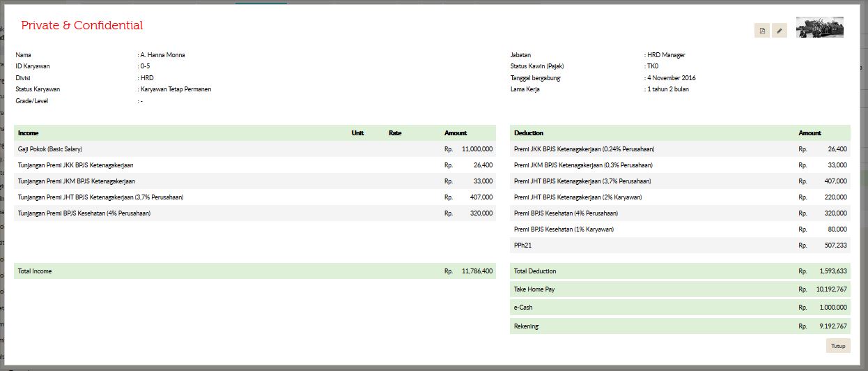Select the Deduction column header

coord(529,133)
